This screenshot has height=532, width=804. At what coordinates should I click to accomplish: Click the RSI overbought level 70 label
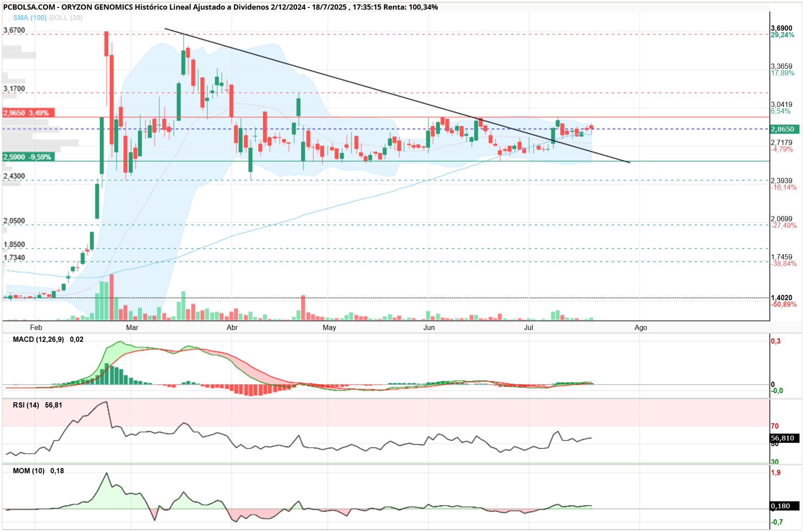tap(775, 426)
